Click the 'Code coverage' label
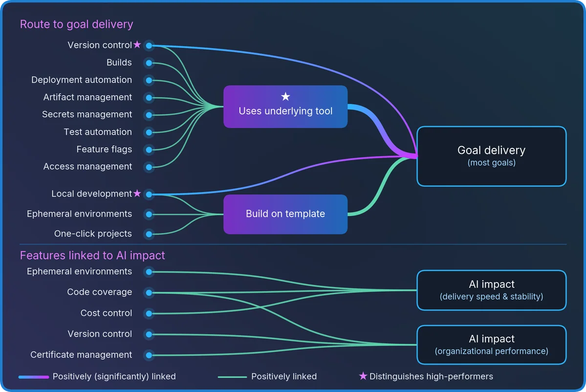Image resolution: width=586 pixels, height=392 pixels. click(x=99, y=292)
